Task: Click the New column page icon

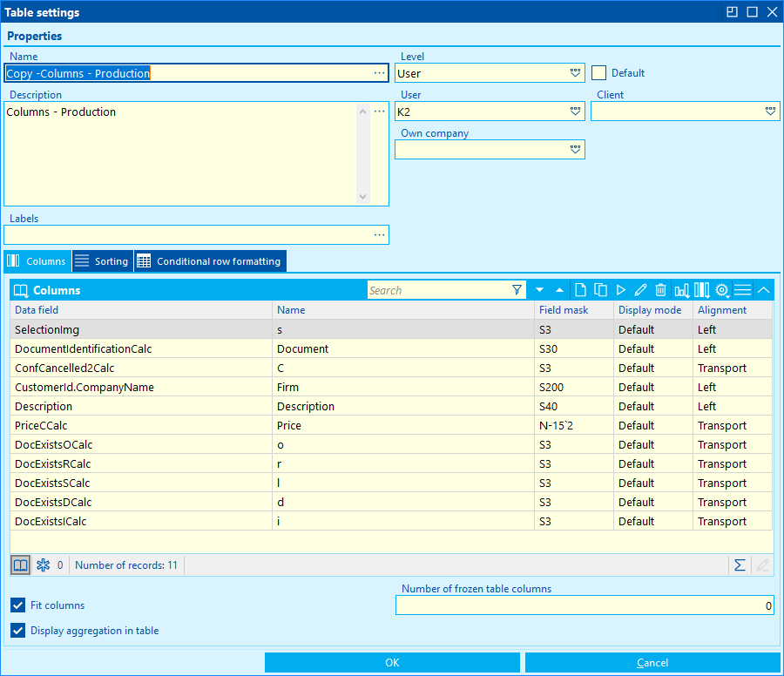Action: (x=581, y=290)
